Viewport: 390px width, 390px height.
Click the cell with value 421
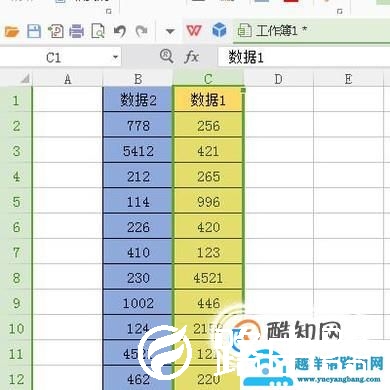click(x=208, y=151)
